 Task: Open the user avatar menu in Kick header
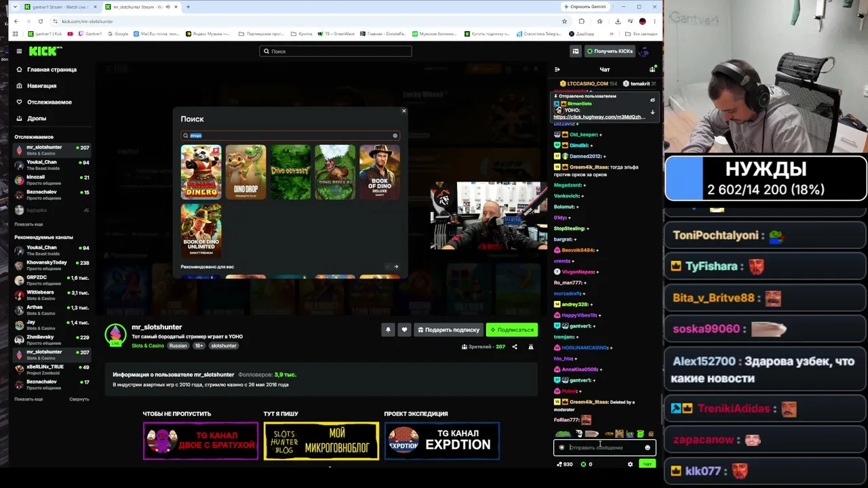click(644, 51)
